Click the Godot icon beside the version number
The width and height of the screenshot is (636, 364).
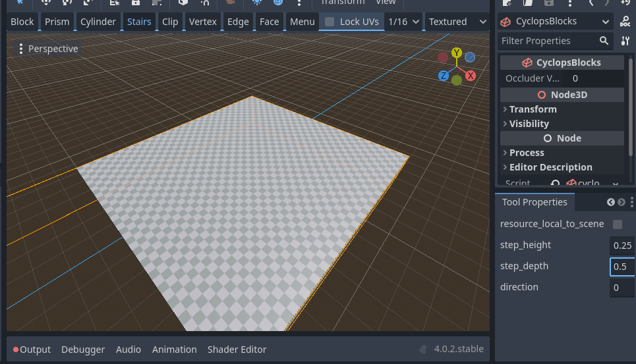(x=422, y=350)
